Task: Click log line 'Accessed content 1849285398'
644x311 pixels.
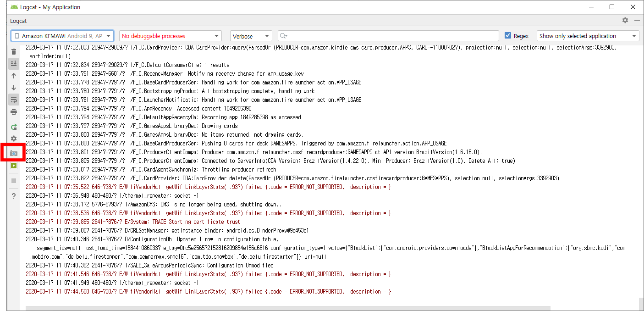Action: 138,108
